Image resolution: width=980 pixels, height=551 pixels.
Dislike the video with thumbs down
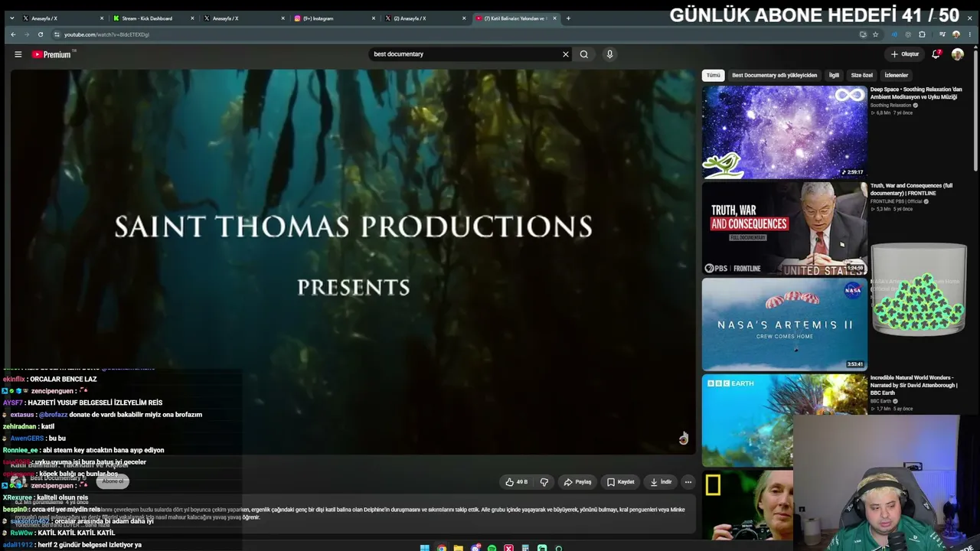point(544,482)
